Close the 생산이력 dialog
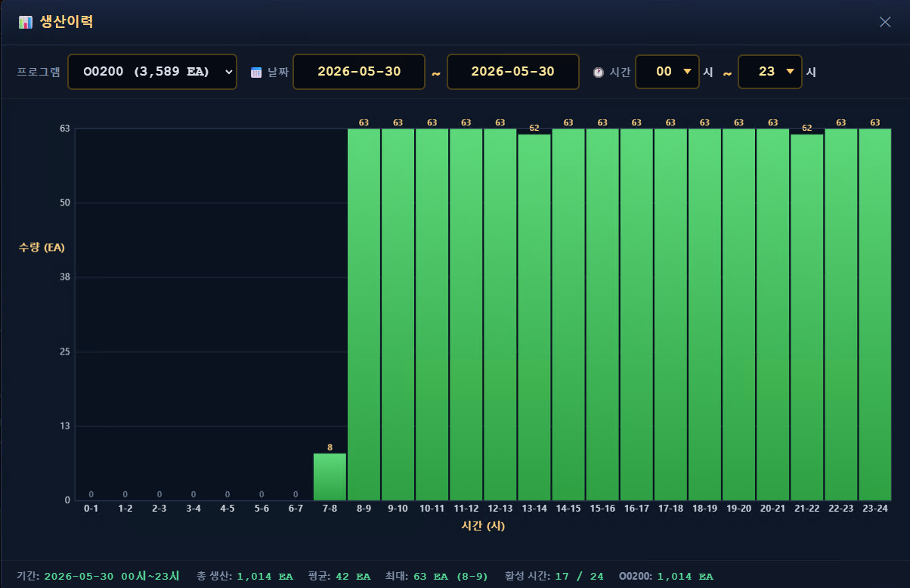This screenshot has width=910, height=588. 885,22
